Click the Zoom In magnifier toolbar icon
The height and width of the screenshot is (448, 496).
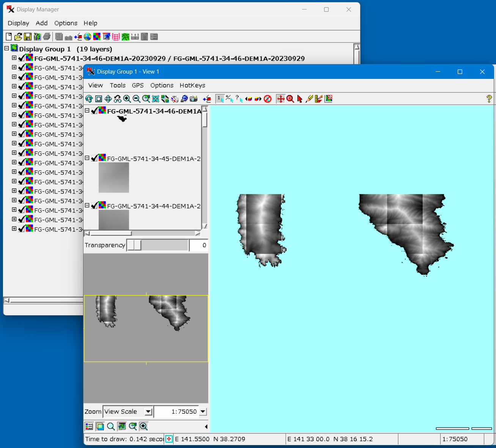point(127,99)
